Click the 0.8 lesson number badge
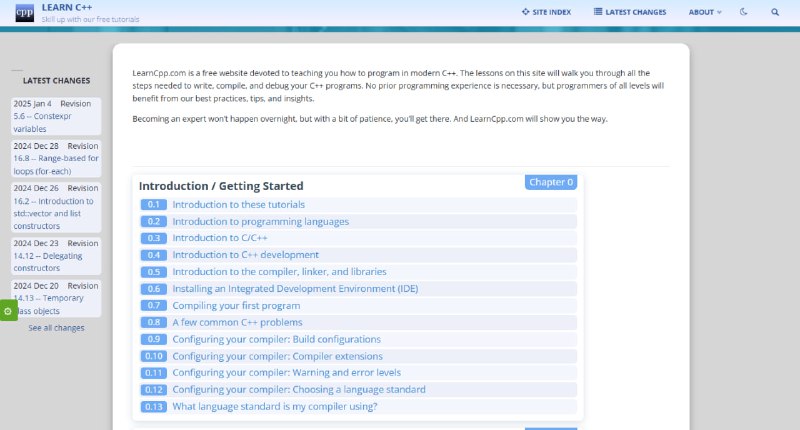The height and width of the screenshot is (430, 800). pos(154,322)
